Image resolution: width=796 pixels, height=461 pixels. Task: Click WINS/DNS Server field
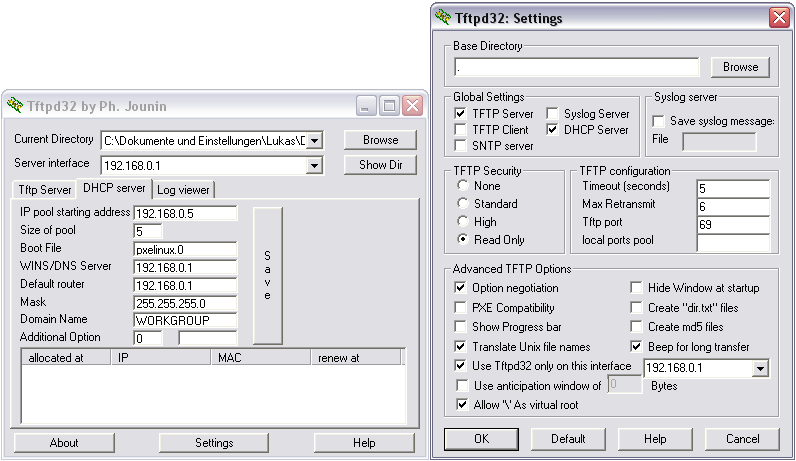pos(185,267)
